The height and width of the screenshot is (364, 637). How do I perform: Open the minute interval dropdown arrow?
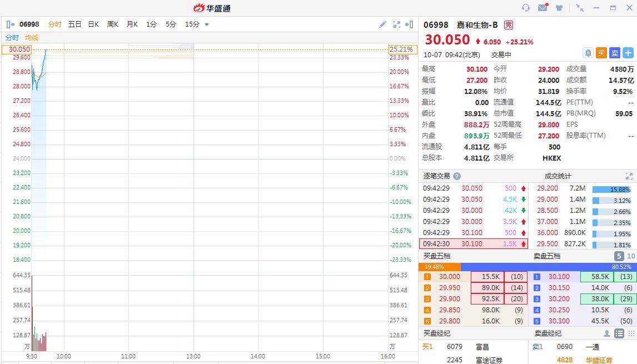207,24
